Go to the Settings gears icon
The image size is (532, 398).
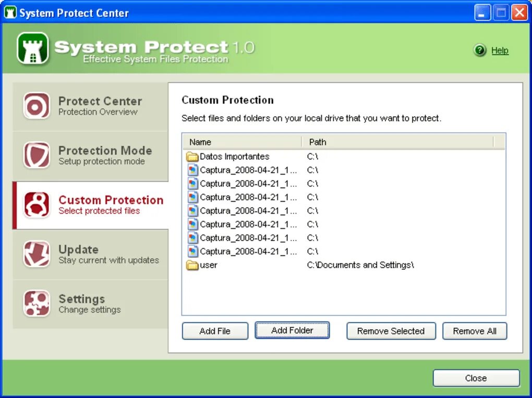[x=37, y=303]
